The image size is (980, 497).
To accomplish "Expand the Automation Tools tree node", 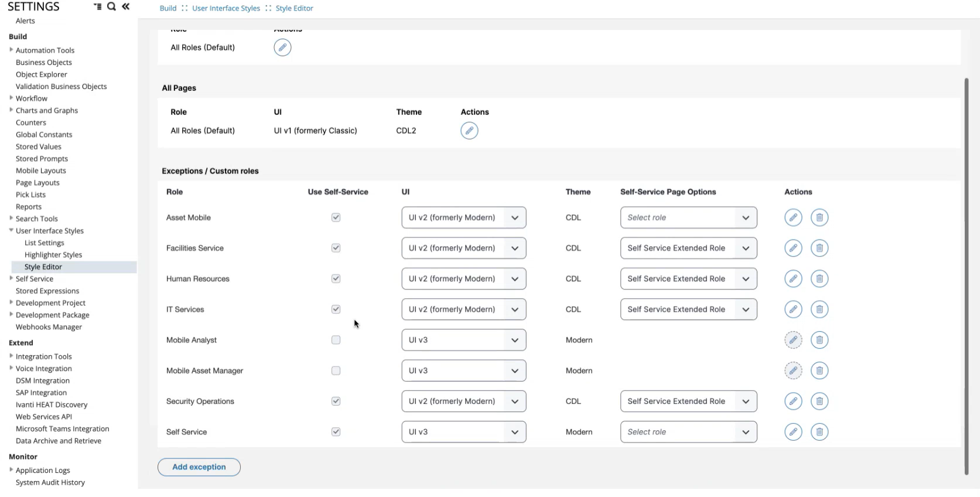I will tap(11, 50).
